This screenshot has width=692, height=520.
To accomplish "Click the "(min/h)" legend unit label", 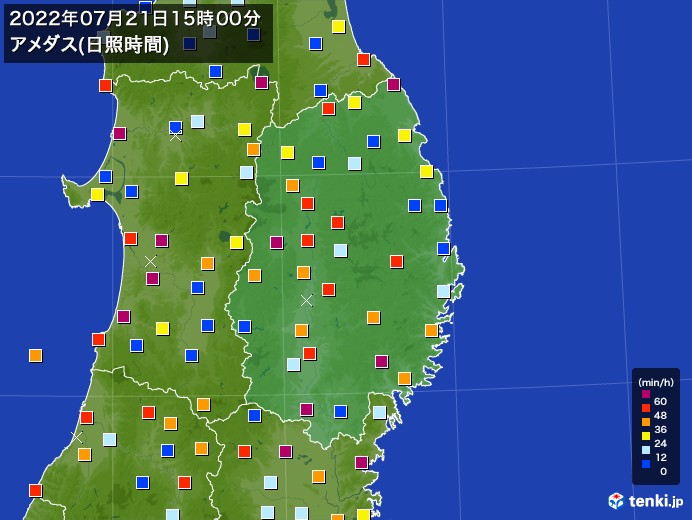I will pos(656,383).
